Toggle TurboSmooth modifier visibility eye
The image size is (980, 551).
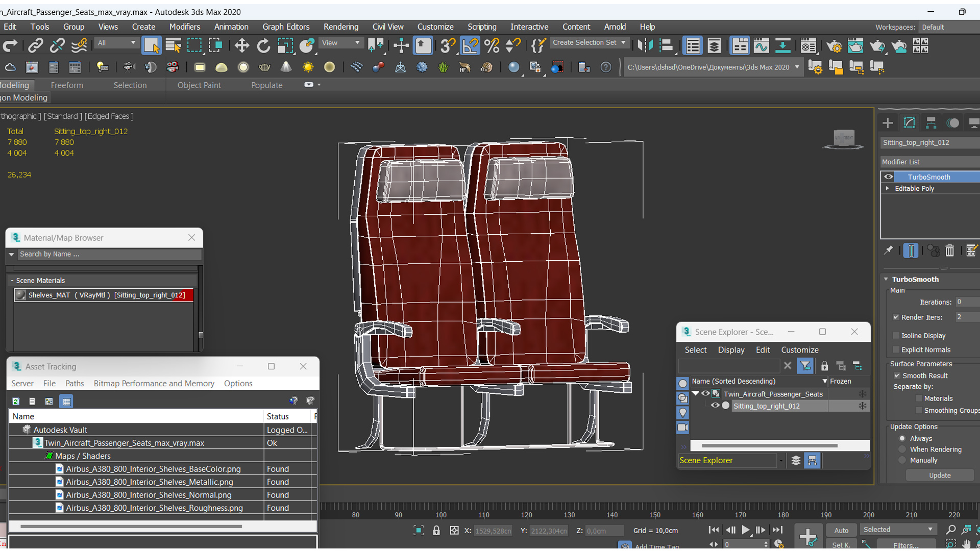tap(889, 177)
